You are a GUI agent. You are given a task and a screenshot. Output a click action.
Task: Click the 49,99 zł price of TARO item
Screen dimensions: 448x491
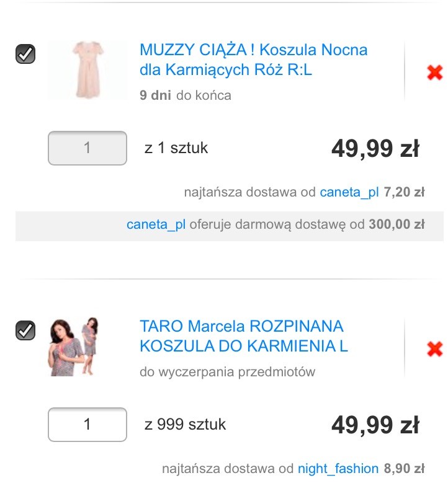coord(375,425)
